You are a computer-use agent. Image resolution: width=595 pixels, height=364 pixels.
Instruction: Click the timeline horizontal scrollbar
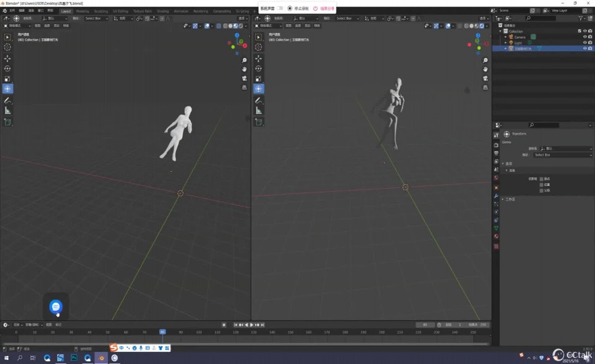[x=245, y=344]
